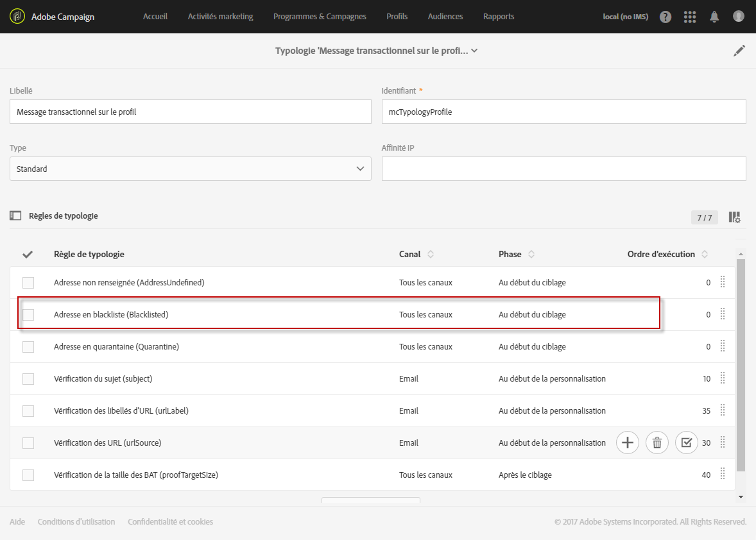
Task: Follow the Confidentialité et cookies link
Action: (170, 522)
